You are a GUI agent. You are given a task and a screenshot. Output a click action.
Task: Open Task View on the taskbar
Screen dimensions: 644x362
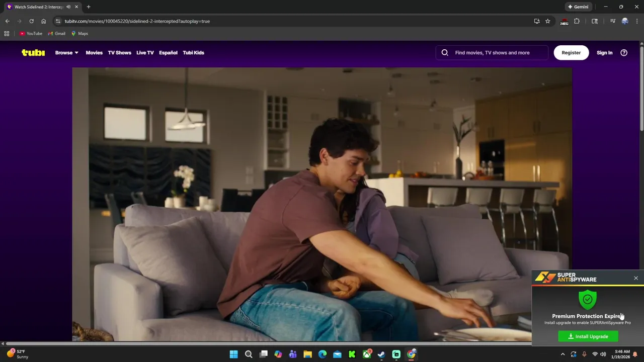click(x=263, y=354)
